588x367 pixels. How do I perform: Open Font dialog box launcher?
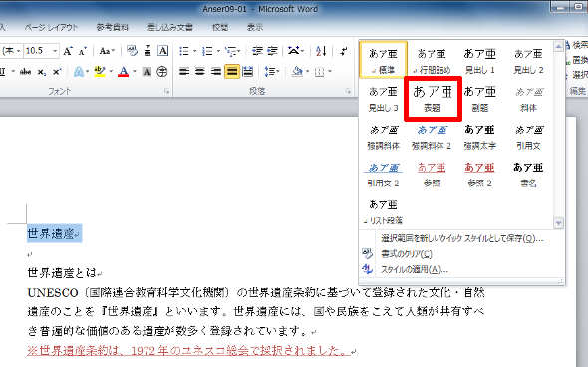tap(166, 91)
